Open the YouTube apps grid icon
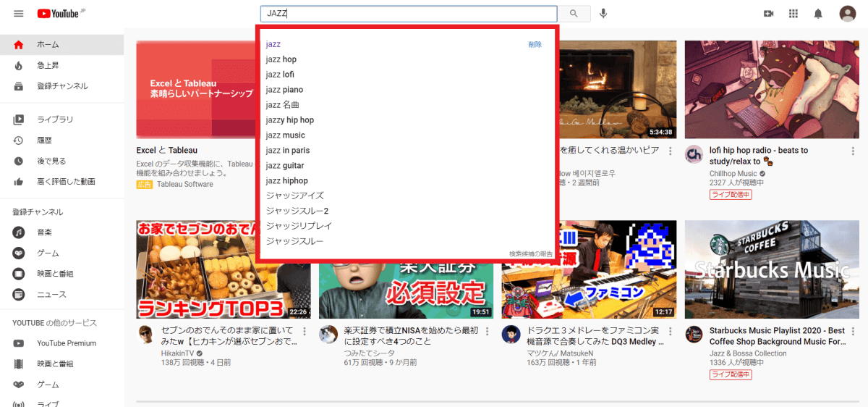The height and width of the screenshot is (407, 868). point(793,14)
